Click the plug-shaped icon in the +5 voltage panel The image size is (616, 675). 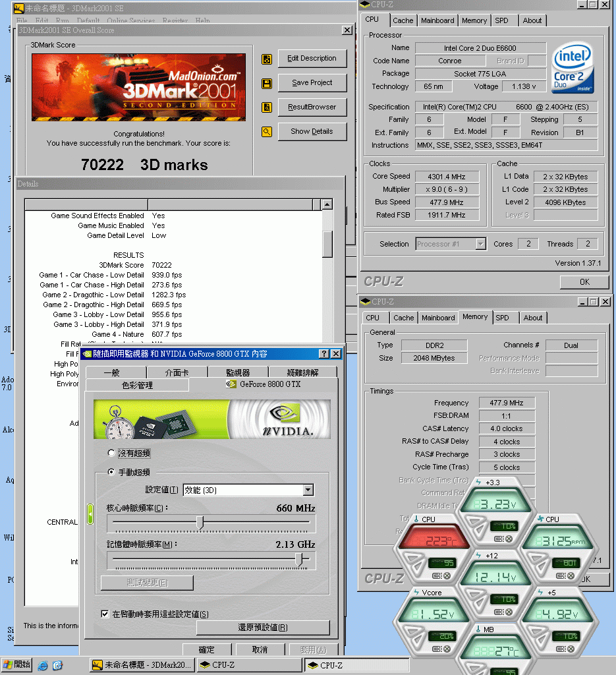pos(561,649)
